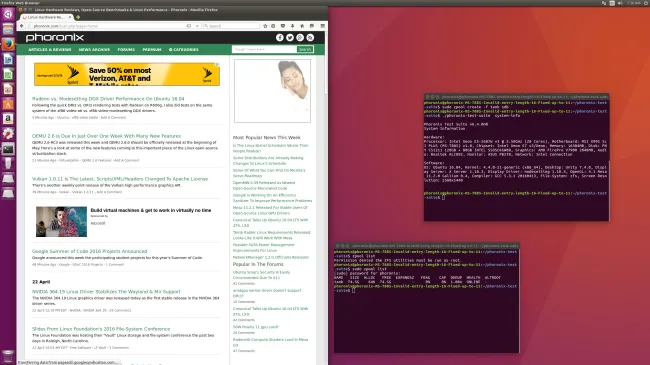Click the Firefox URL address field

pyautogui.click(x=108, y=26)
